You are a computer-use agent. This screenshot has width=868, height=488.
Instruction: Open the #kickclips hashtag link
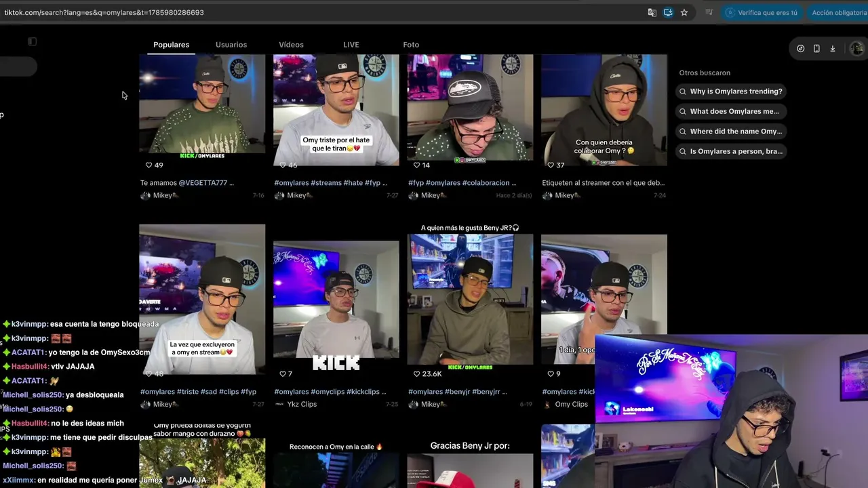pos(365,392)
